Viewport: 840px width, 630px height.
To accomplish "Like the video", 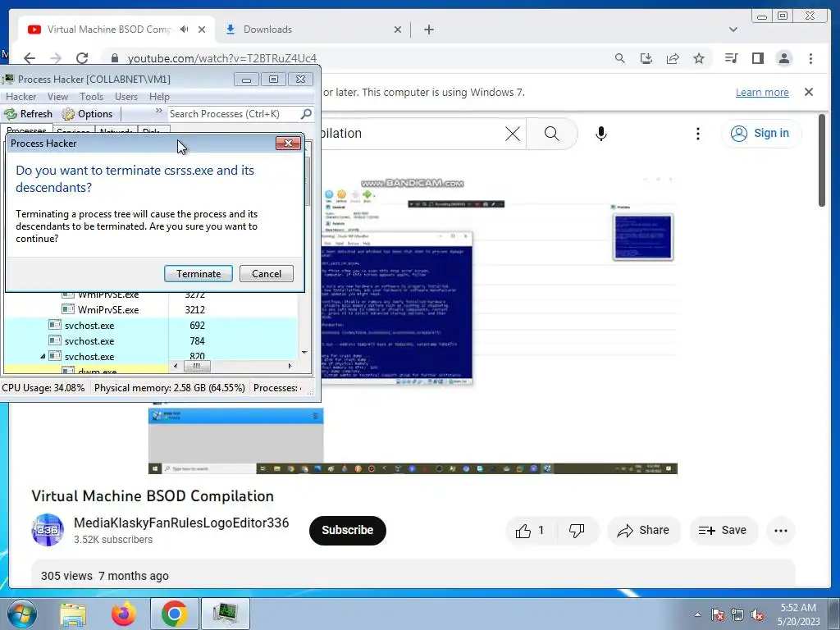I will 531,531.
